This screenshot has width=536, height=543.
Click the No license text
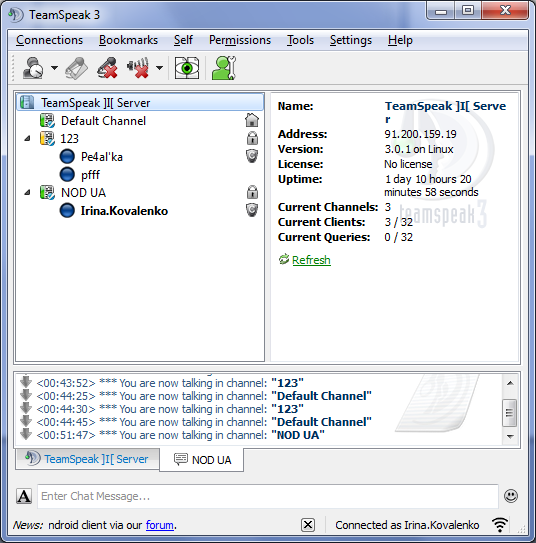click(x=408, y=164)
